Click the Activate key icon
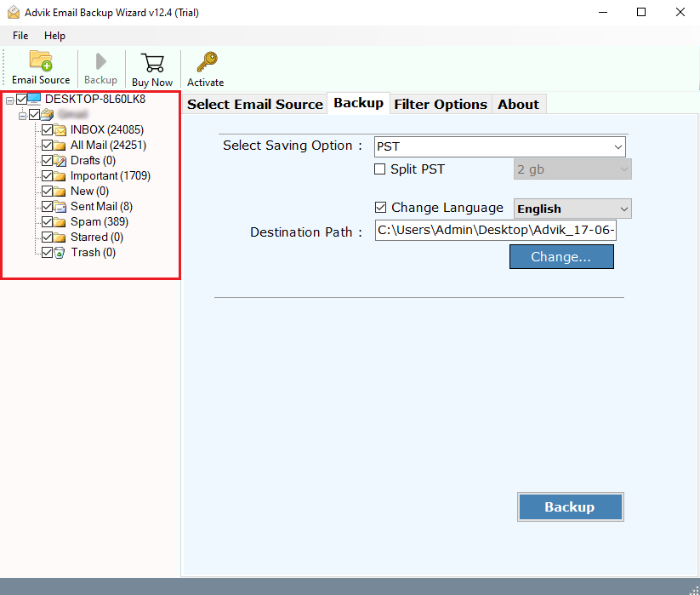This screenshot has width=700, height=595. pos(207,62)
